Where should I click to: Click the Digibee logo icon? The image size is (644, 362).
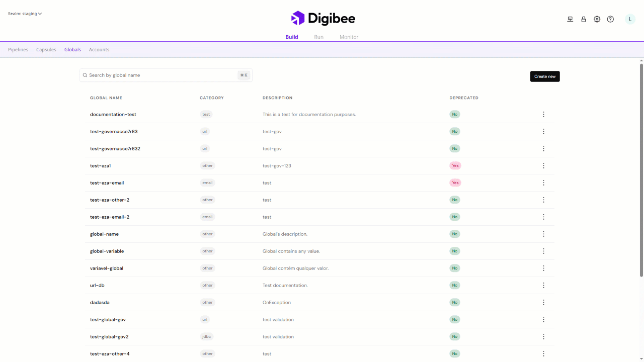pos(298,19)
